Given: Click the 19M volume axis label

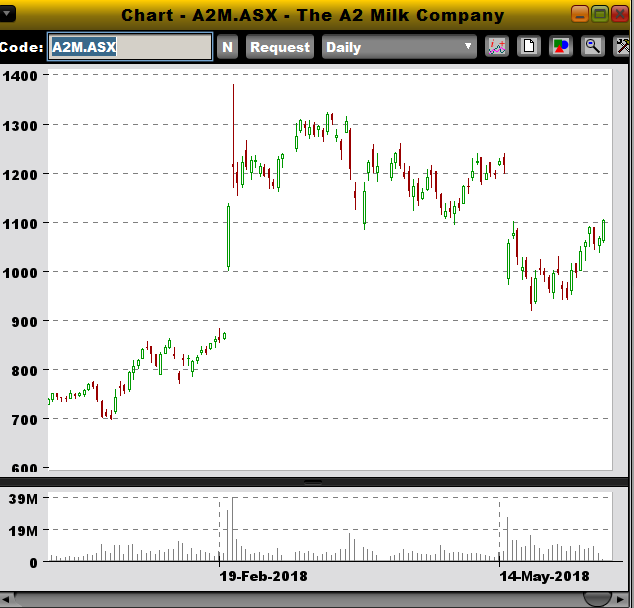Looking at the screenshot, I should pos(23,531).
